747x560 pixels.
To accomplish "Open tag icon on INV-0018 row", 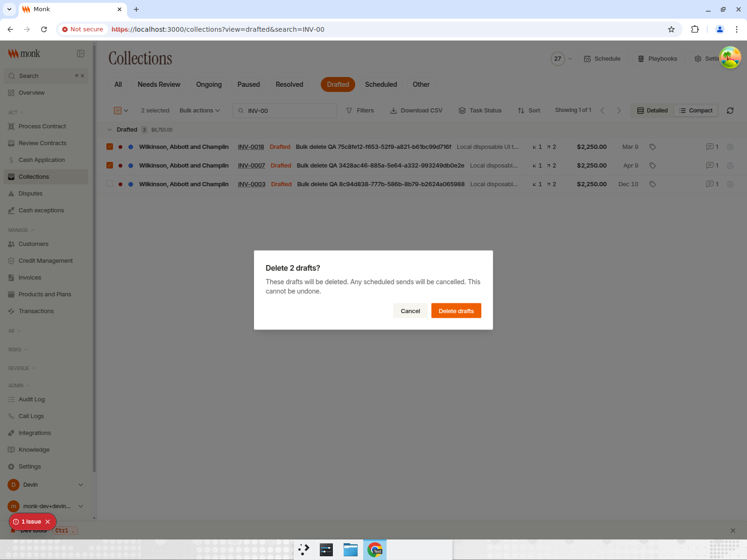I will (x=653, y=147).
